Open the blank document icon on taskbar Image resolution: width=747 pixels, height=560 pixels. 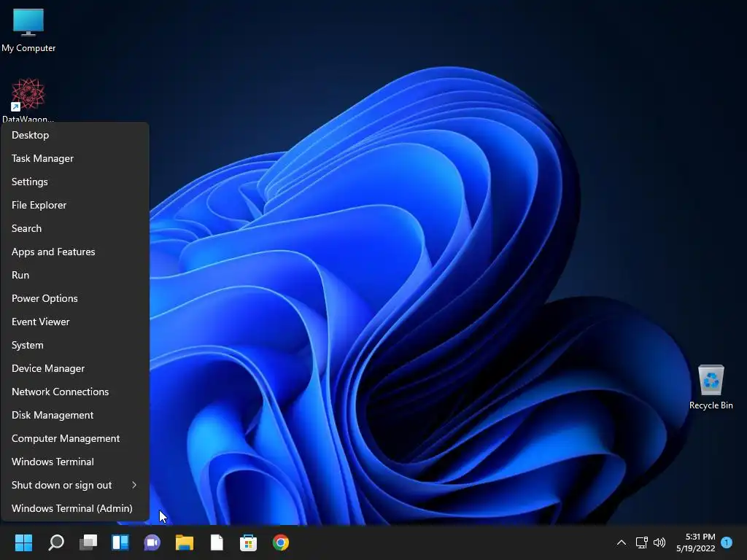217,542
